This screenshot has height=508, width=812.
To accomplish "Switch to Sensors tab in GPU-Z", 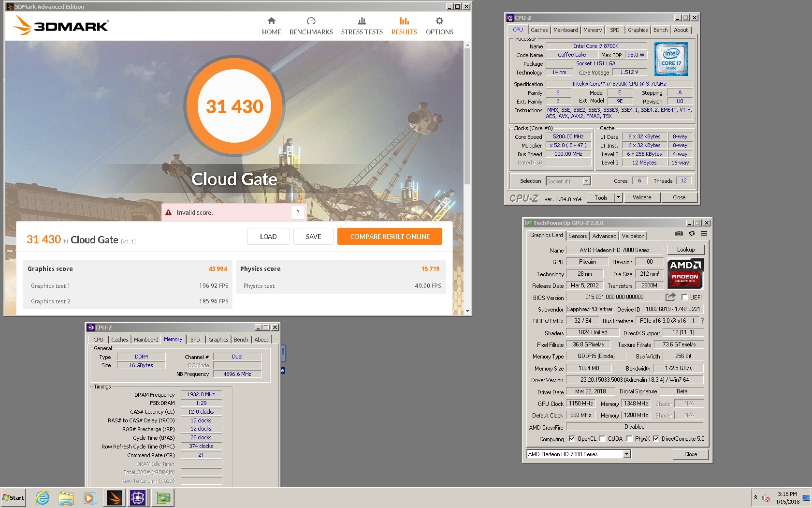I will 578,236.
